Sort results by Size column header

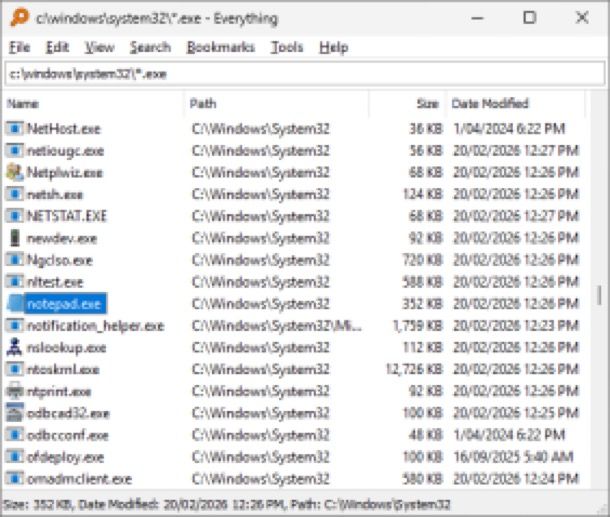tap(407, 103)
